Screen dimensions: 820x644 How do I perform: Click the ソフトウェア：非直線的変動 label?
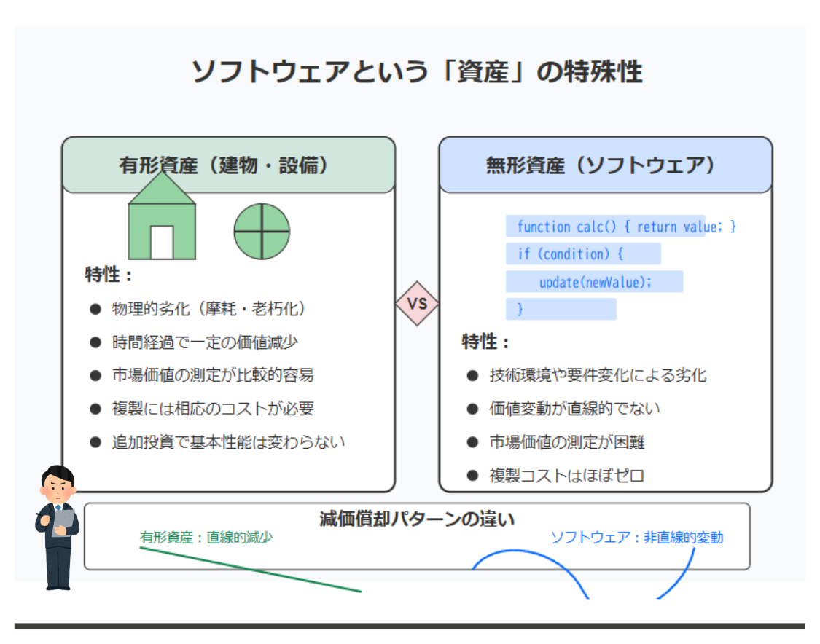coord(637,538)
